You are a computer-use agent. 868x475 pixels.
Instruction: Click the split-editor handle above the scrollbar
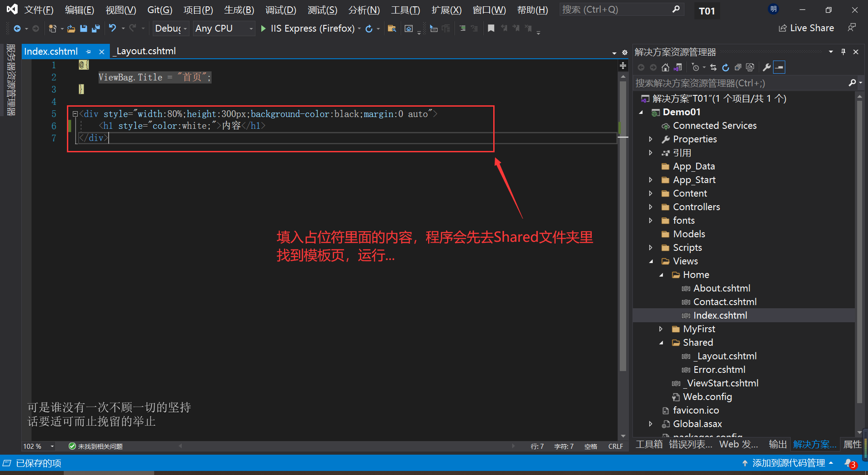pos(623,66)
